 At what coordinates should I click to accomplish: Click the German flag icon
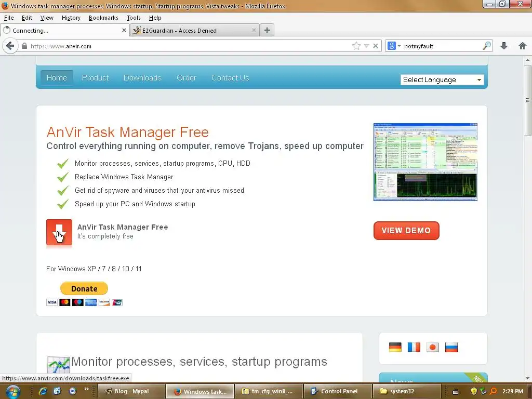395,347
